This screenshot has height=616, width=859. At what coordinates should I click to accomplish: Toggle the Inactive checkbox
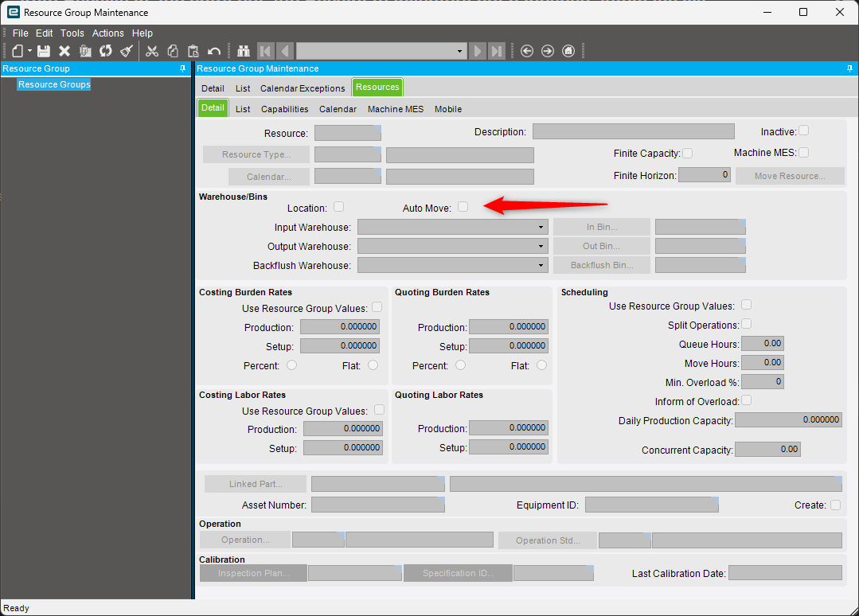(x=803, y=131)
